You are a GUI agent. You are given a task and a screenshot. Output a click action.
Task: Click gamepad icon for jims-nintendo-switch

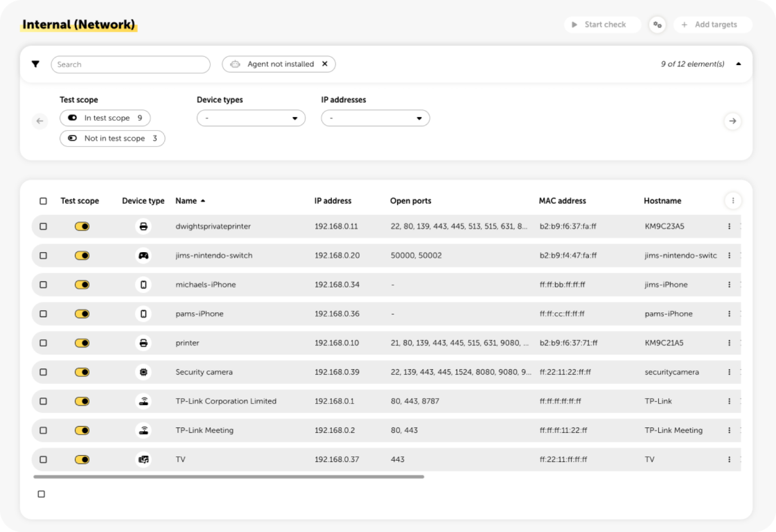(143, 256)
